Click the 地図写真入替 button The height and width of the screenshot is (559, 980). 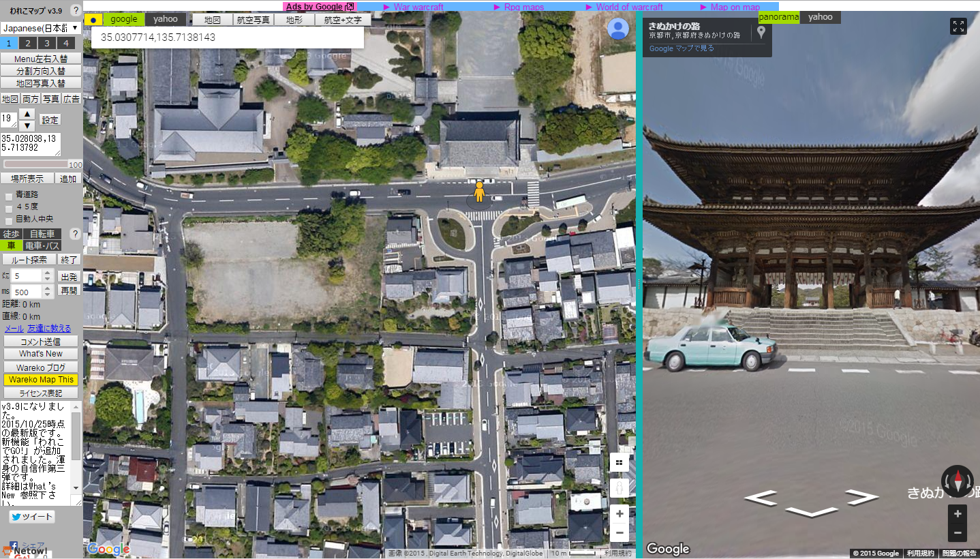[x=41, y=83]
